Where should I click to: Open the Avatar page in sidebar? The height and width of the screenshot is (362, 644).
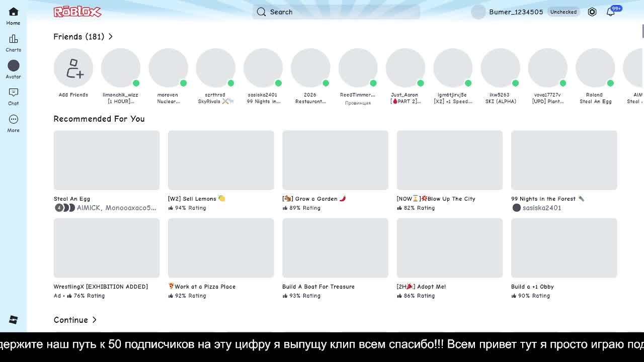click(x=14, y=70)
